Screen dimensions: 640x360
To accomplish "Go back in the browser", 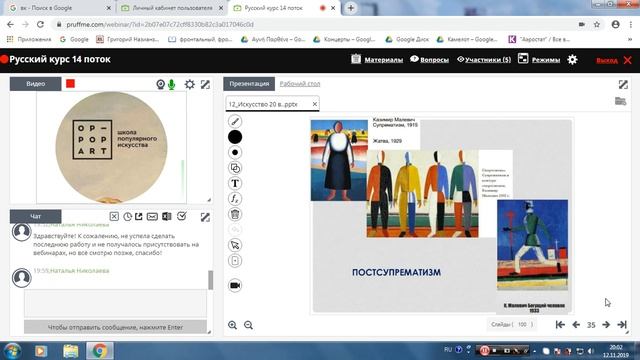I will coord(11,24).
